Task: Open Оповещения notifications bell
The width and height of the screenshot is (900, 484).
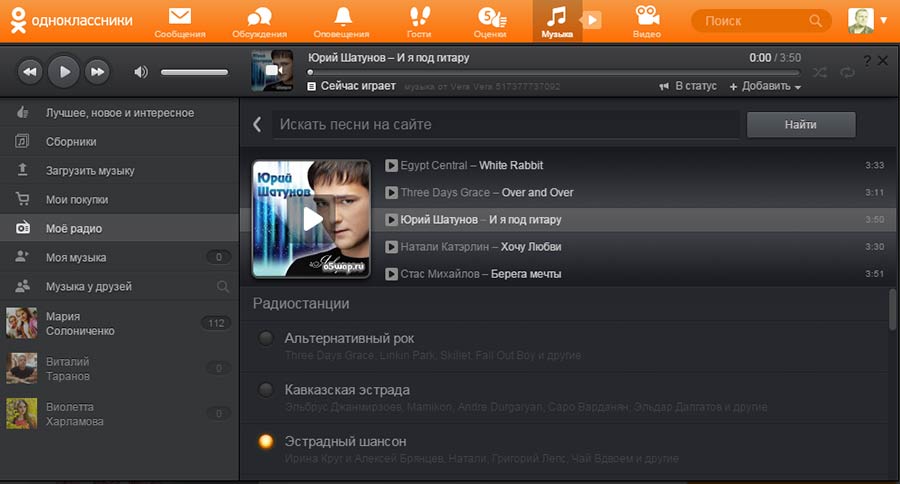Action: (x=342, y=22)
